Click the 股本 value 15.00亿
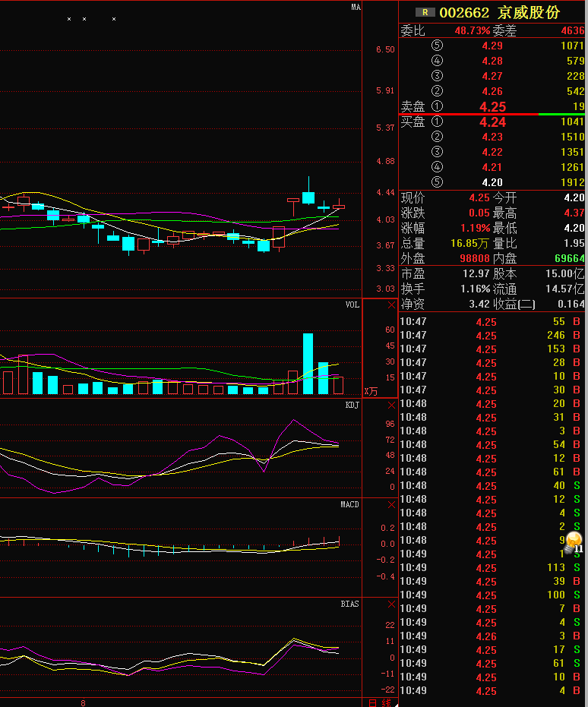Viewport: 588px width, 707px height. tap(565, 273)
